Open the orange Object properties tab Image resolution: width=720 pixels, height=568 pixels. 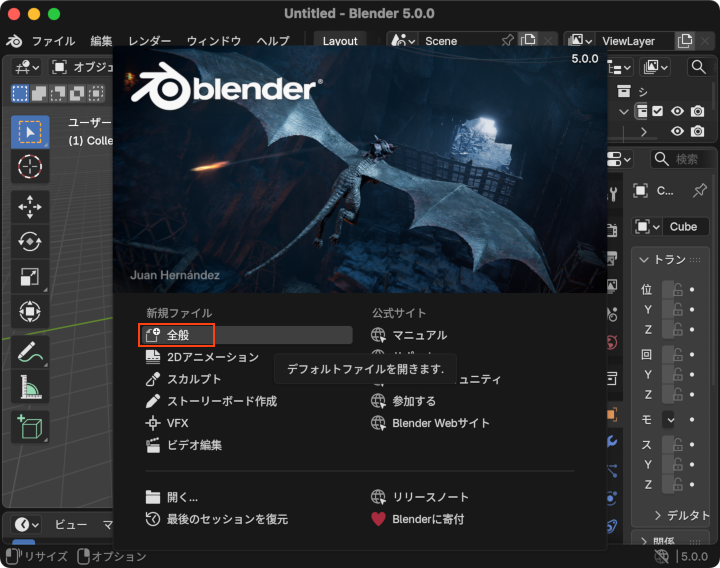coord(613,415)
